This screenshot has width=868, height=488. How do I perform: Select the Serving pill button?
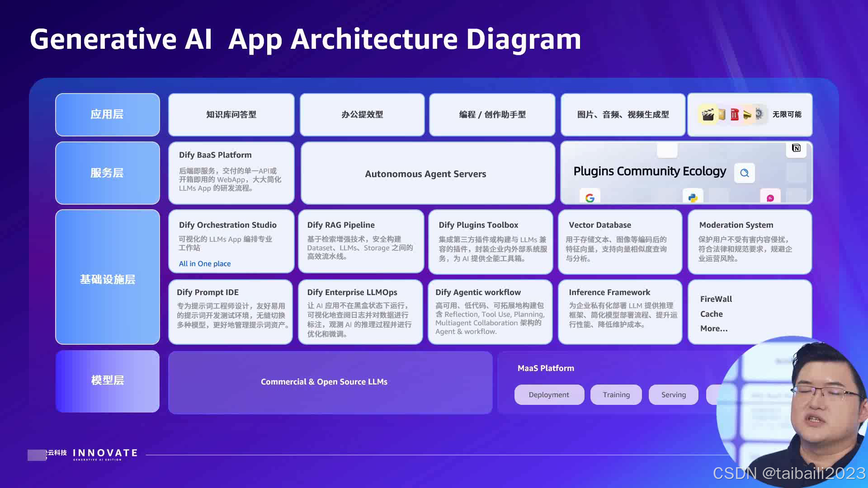pos(673,394)
